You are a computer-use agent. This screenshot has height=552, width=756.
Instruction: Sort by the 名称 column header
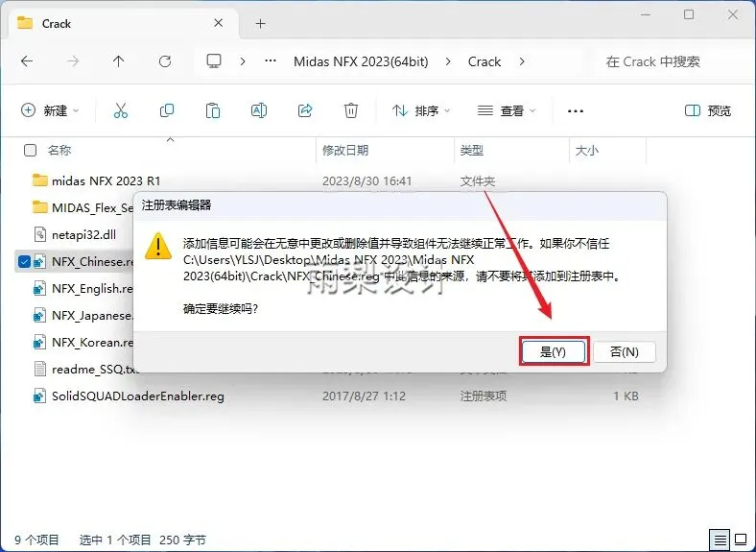click(59, 151)
